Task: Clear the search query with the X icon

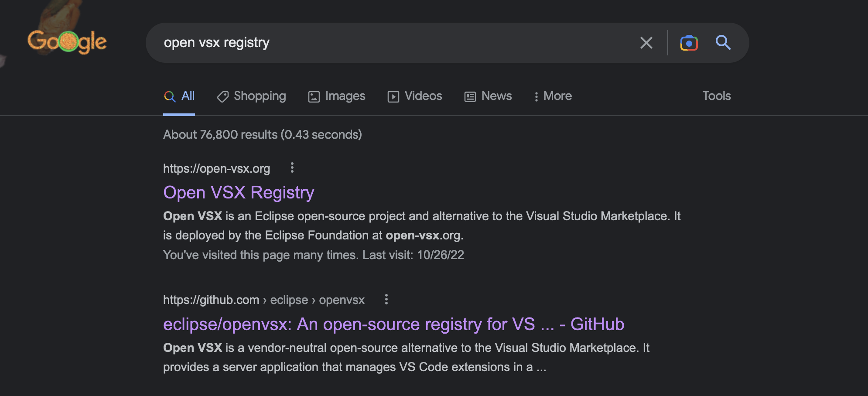Action: [x=646, y=42]
